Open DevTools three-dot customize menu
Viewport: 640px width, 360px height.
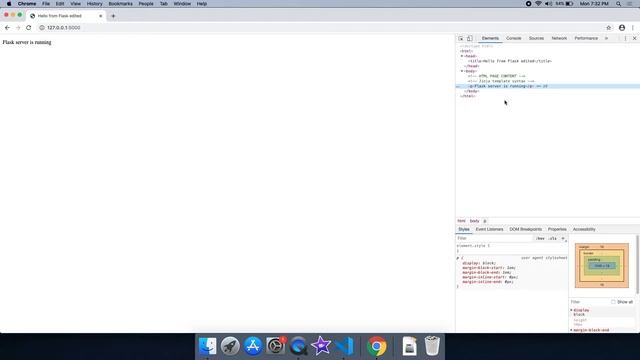[625, 38]
